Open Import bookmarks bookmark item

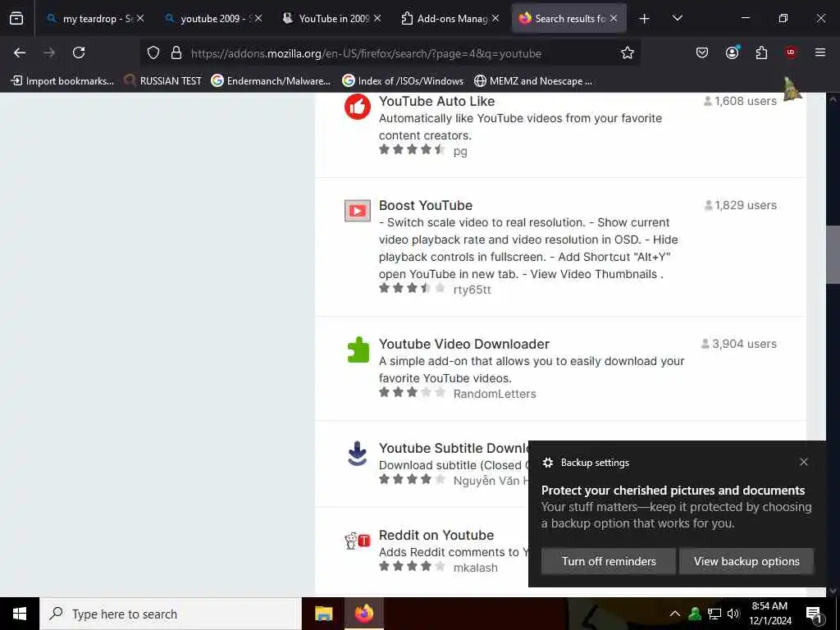point(62,81)
